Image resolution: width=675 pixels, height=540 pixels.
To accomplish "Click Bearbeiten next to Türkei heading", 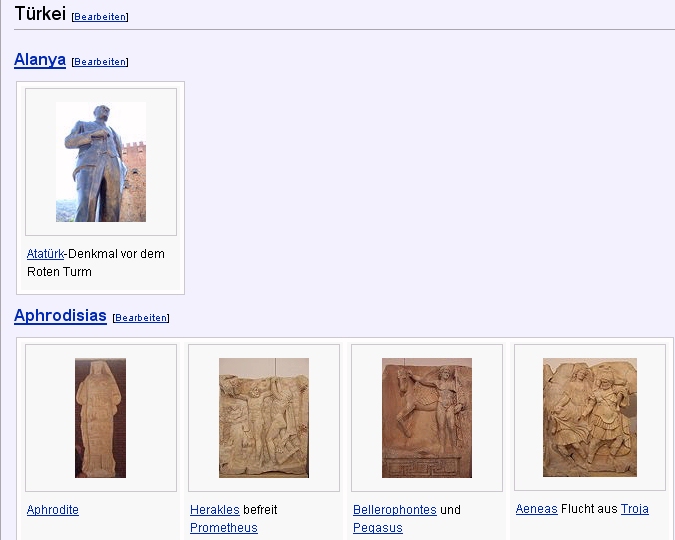I will [x=100, y=17].
